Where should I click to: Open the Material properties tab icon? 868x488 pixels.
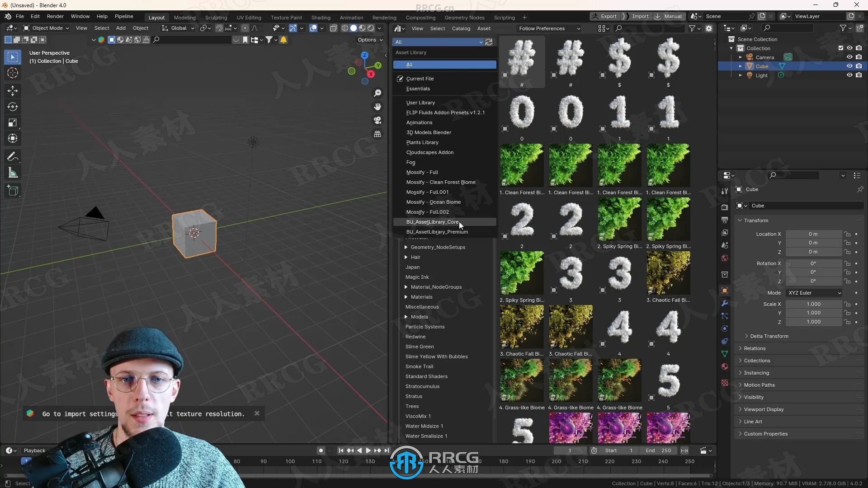725,366
